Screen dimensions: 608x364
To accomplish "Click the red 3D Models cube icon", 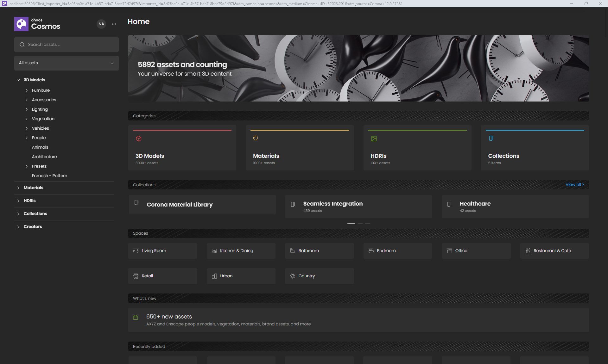I will pos(139,139).
